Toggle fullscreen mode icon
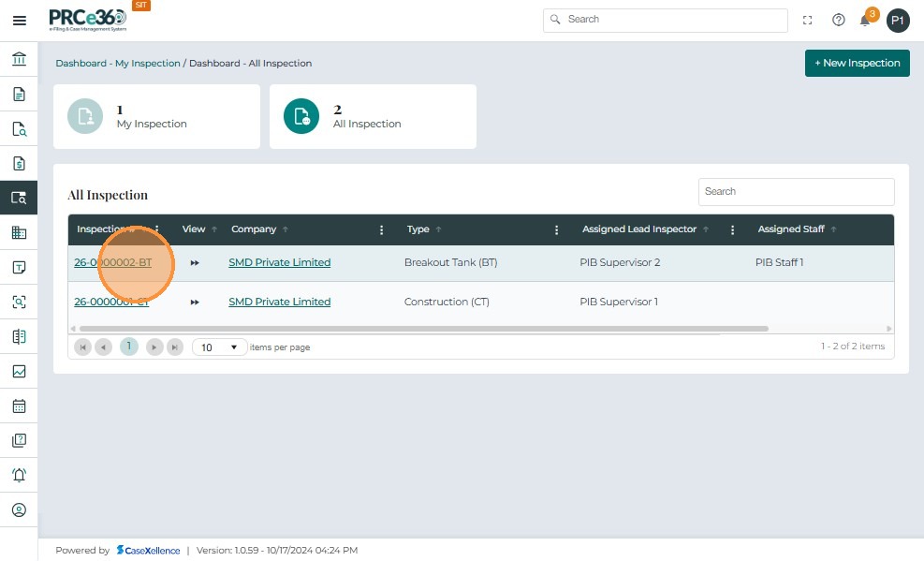 coord(808,20)
